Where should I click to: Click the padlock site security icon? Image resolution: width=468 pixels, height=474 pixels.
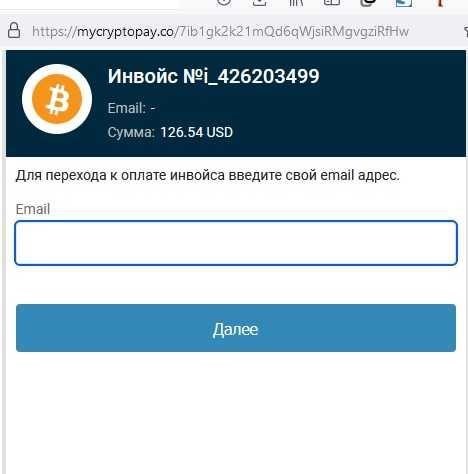pyautogui.click(x=14, y=30)
